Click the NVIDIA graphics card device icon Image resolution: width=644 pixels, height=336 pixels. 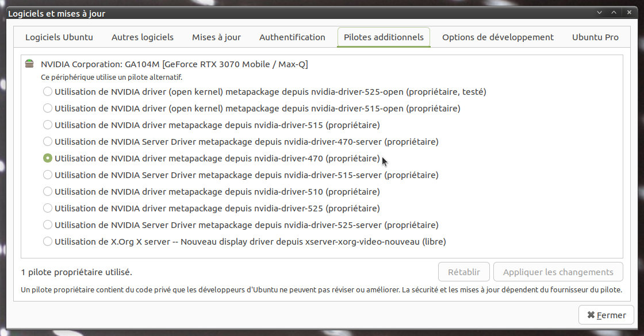(x=29, y=64)
